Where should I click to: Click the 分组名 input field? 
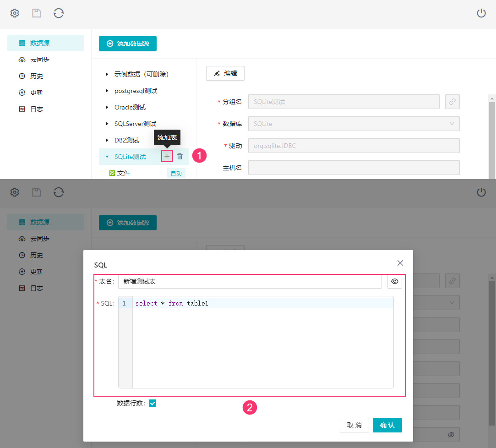[x=344, y=102]
